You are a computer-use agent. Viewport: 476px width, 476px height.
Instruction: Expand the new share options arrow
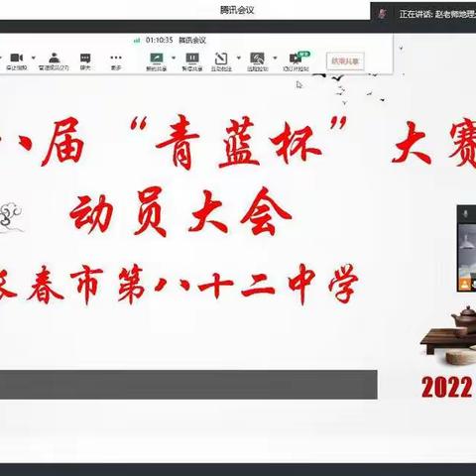click(174, 58)
